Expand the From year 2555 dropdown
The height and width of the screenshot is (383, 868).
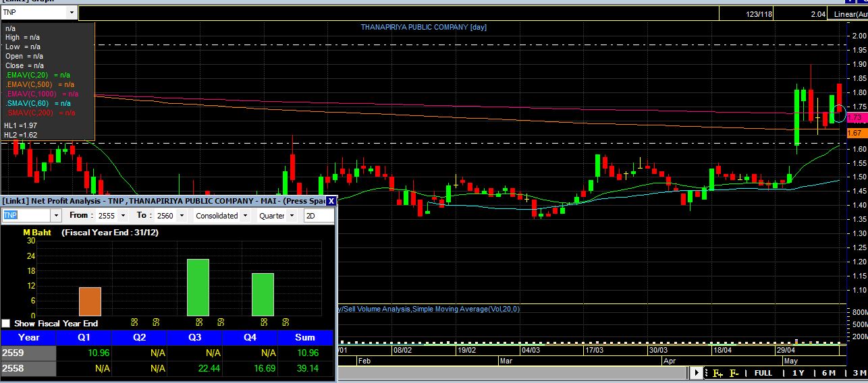point(123,216)
